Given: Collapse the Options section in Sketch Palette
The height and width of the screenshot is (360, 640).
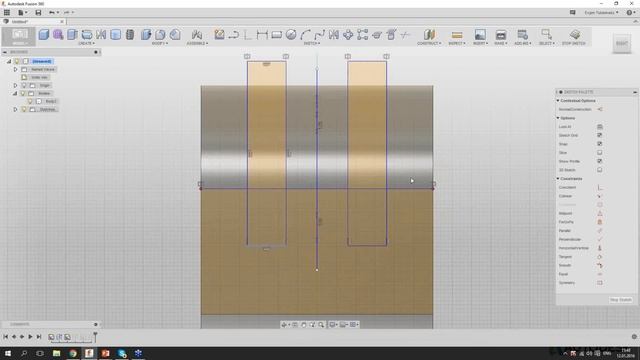Looking at the screenshot, I should click(558, 118).
